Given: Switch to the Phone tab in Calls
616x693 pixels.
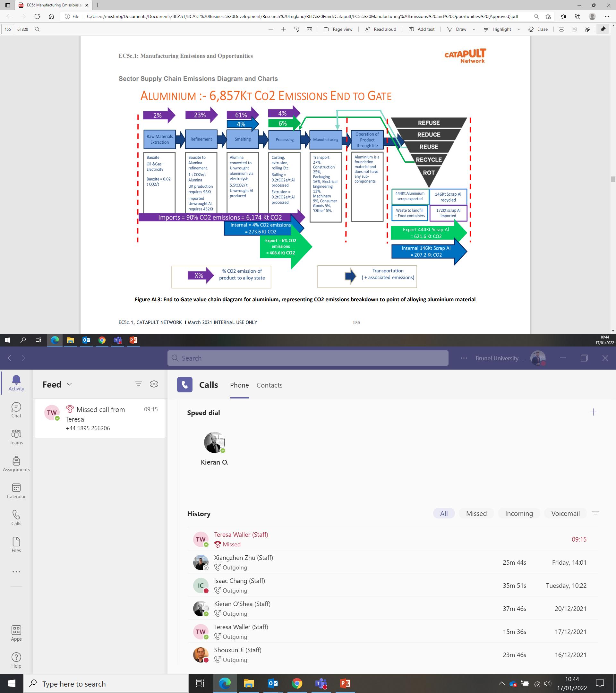Looking at the screenshot, I should 239,385.
